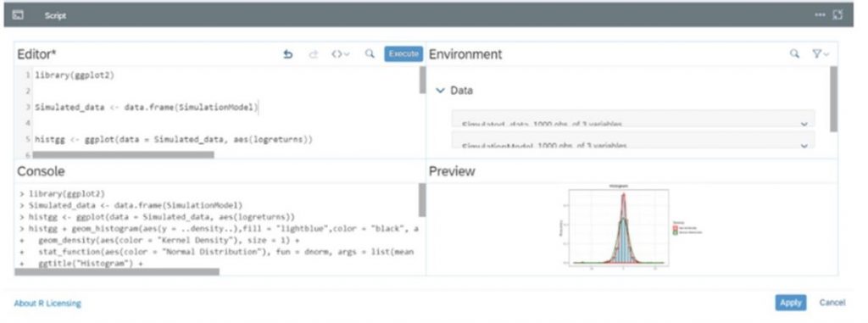Place cursor on editor line with data.frame(SimulationModel)
The image size is (868, 323).
click(x=146, y=107)
